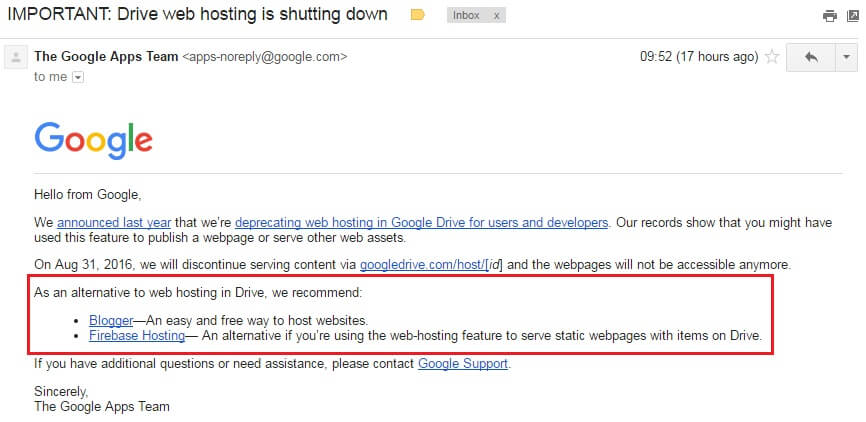This screenshot has height=422, width=866.
Task: Click the Google Support link
Action: (x=463, y=363)
